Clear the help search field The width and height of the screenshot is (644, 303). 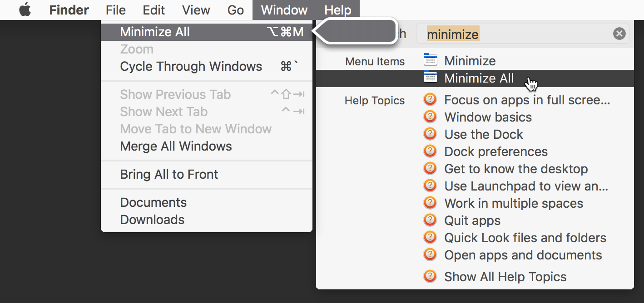pos(619,34)
